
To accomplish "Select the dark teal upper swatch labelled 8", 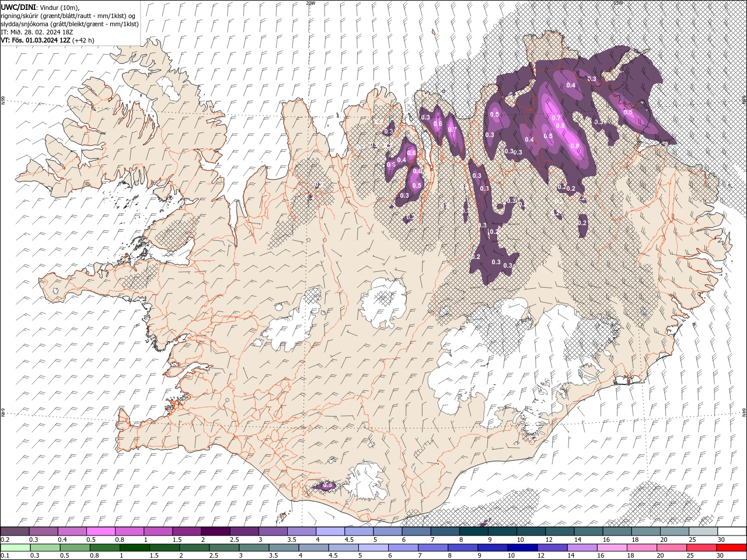I will click(x=473, y=531).
